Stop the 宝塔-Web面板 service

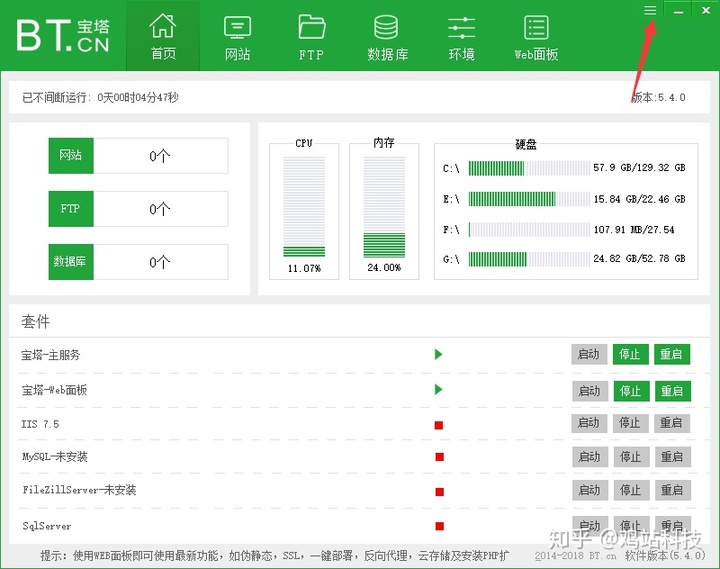[631, 391]
